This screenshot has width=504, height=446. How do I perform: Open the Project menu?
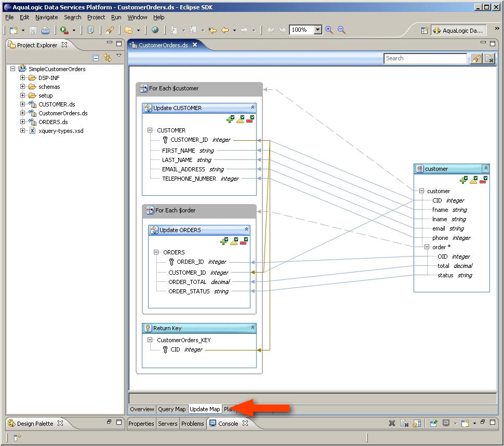tap(96, 17)
